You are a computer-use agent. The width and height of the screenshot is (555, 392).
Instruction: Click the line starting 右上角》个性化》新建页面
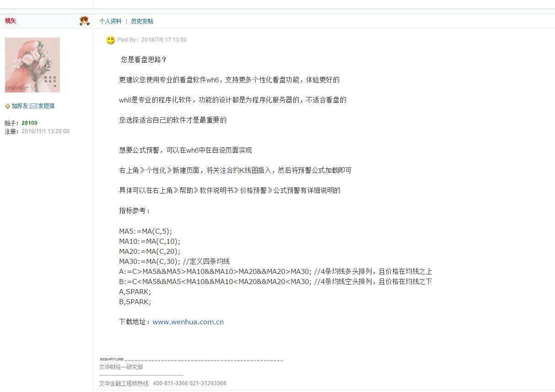(x=235, y=171)
